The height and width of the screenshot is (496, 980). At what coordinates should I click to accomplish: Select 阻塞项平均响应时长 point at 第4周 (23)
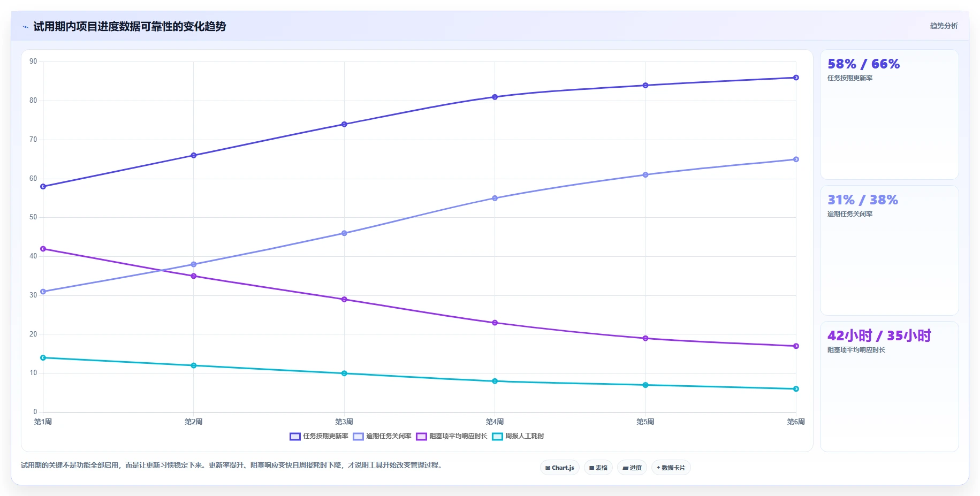click(495, 323)
